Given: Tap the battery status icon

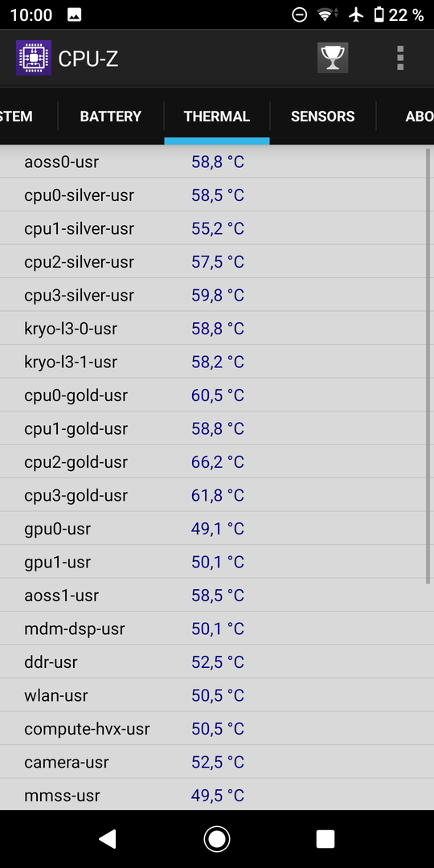Looking at the screenshot, I should click(379, 15).
